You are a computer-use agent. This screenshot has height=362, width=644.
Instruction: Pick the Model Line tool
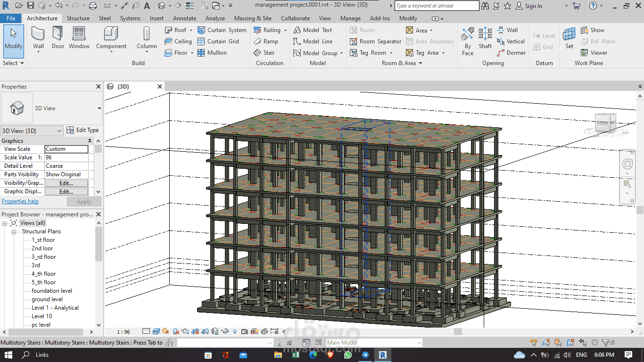(313, 41)
